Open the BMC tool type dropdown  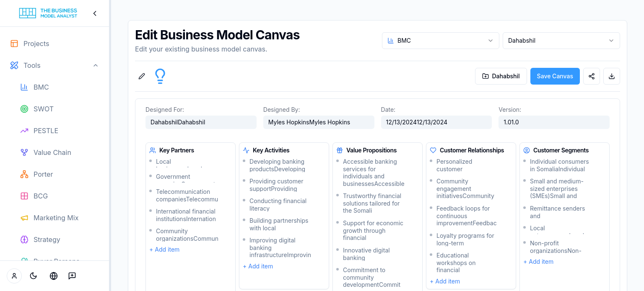coord(440,41)
